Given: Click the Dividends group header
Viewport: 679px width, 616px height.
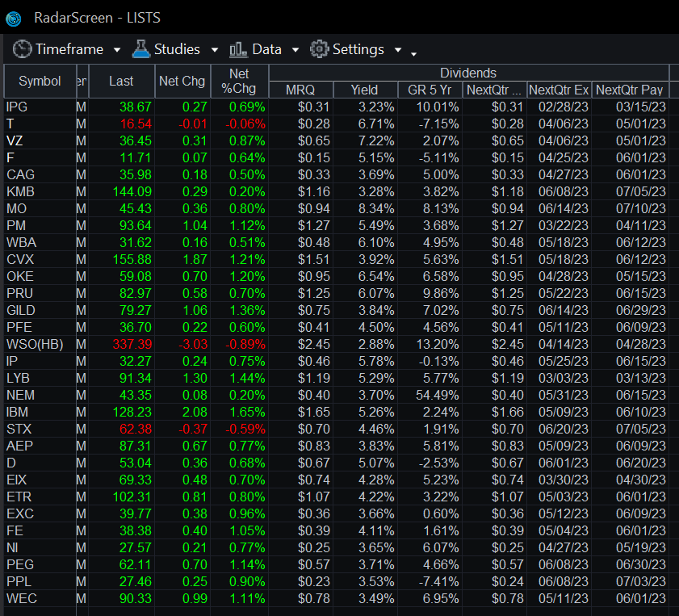Looking at the screenshot, I should 468,73.
